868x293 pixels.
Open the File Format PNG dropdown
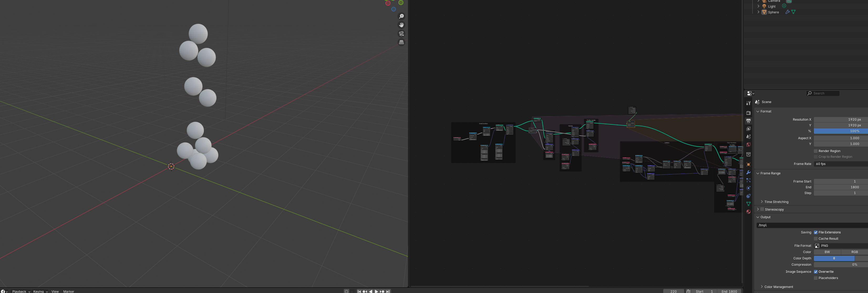841,246
